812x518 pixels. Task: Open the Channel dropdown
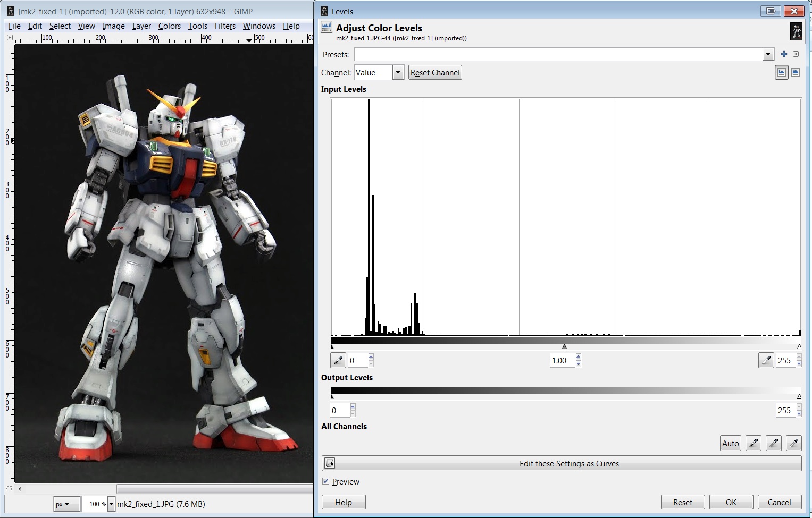[x=398, y=73]
